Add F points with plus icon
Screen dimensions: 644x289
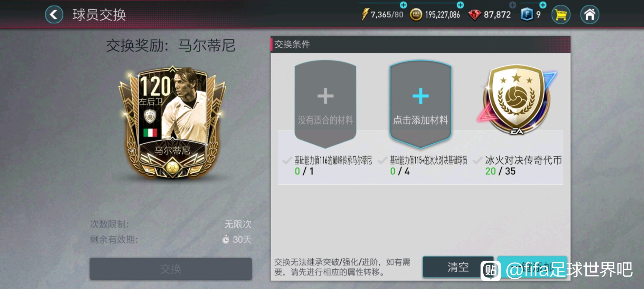coord(543,5)
